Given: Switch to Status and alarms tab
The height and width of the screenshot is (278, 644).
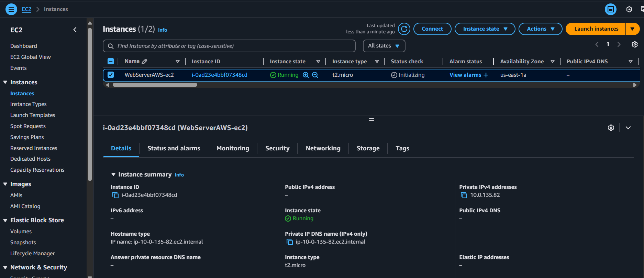Looking at the screenshot, I should pyautogui.click(x=174, y=148).
